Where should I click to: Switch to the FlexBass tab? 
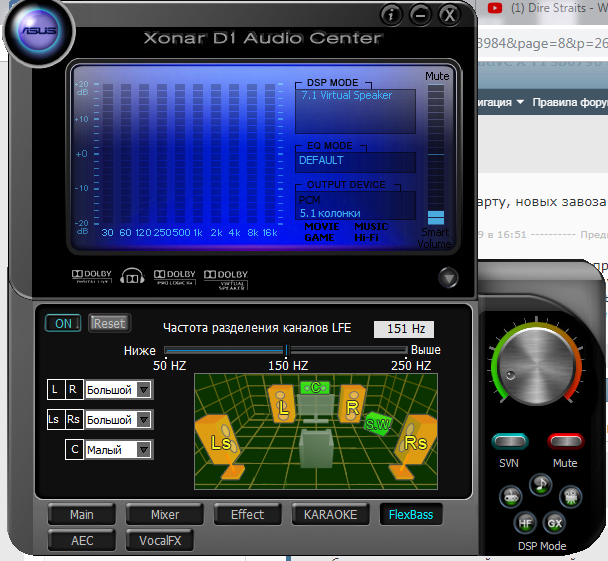click(411, 514)
